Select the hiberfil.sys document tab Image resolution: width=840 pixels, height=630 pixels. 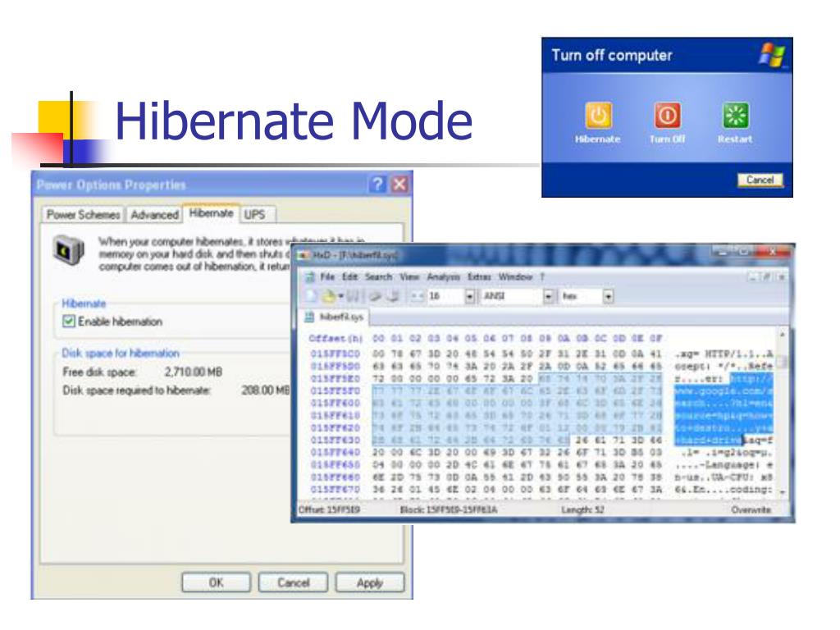pyautogui.click(x=343, y=316)
